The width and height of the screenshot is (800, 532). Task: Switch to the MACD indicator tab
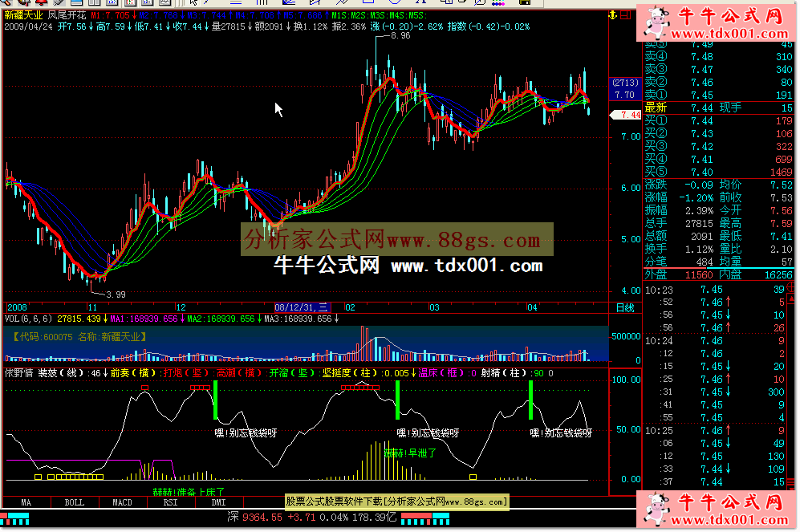coord(123,502)
